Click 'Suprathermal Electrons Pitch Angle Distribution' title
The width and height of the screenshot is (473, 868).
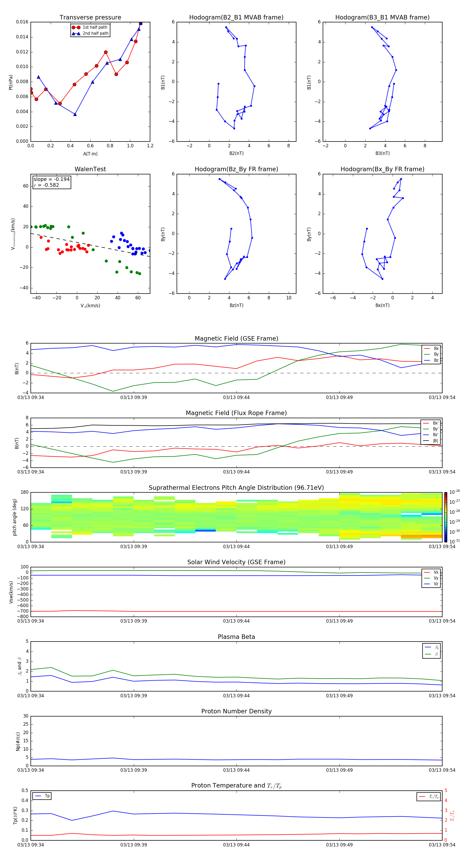236,488
